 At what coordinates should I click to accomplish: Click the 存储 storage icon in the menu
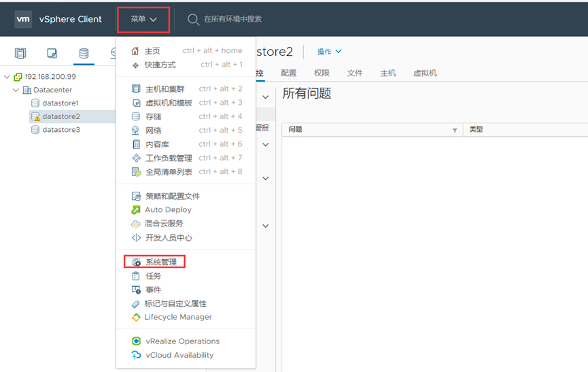click(136, 116)
